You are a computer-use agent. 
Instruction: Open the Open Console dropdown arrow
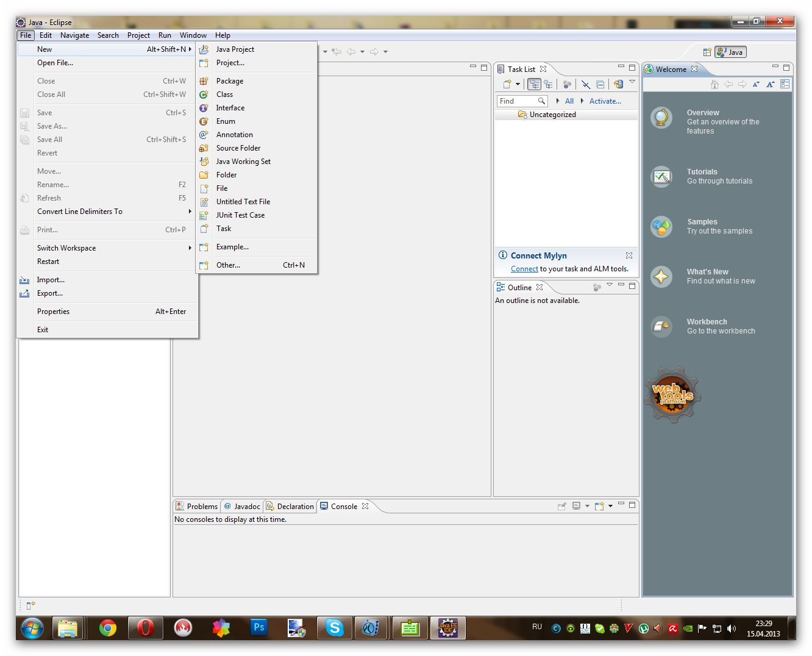[610, 506]
